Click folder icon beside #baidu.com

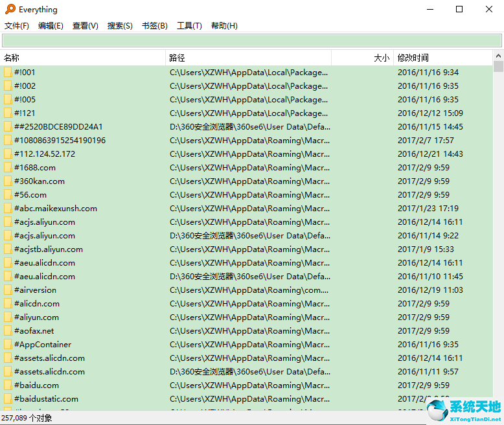tap(8, 385)
